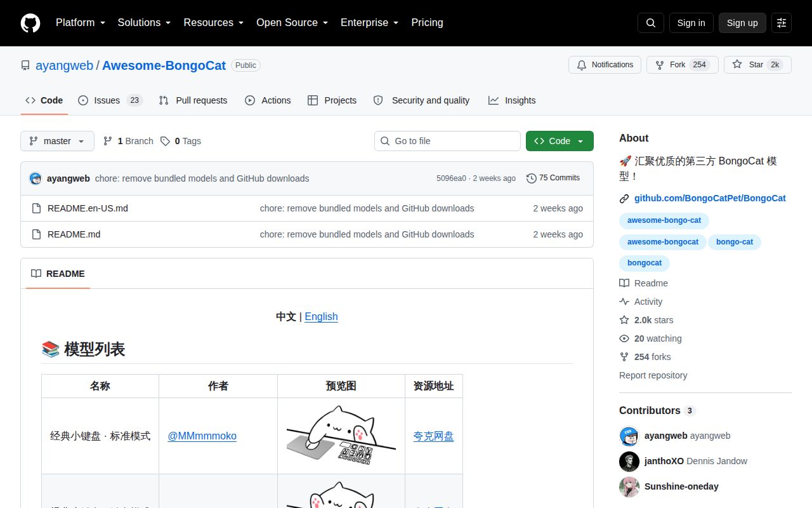Open the Contributors heading link
The width and height of the screenshot is (812, 508).
657,410
